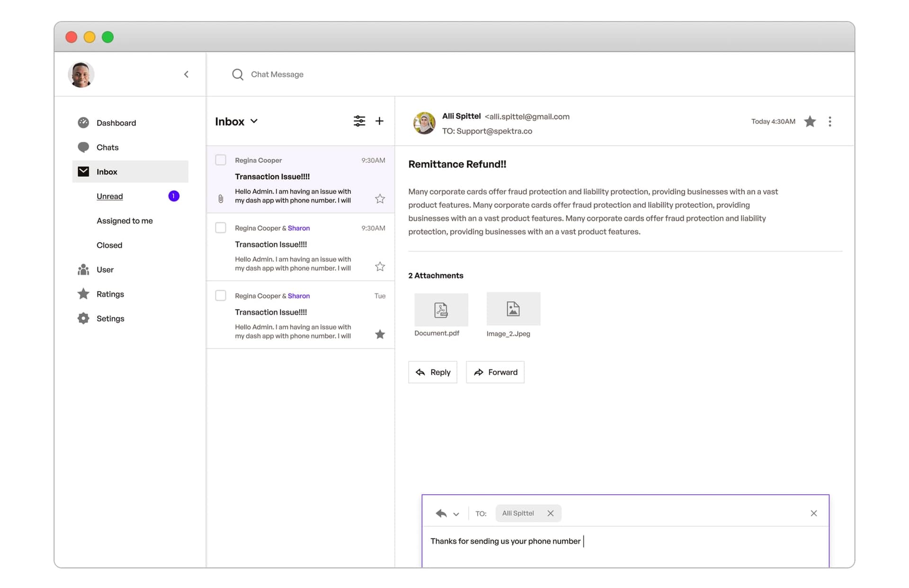Go to Dashboard

pyautogui.click(x=116, y=123)
